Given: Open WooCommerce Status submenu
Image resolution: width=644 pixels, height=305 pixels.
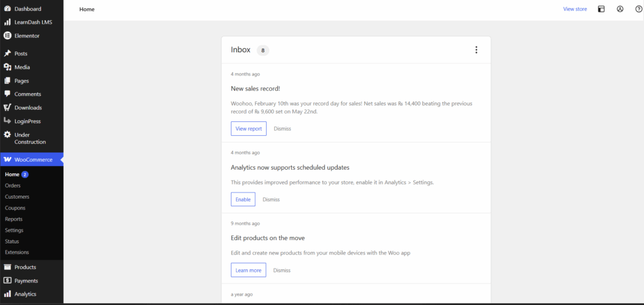Looking at the screenshot, I should pyautogui.click(x=12, y=241).
